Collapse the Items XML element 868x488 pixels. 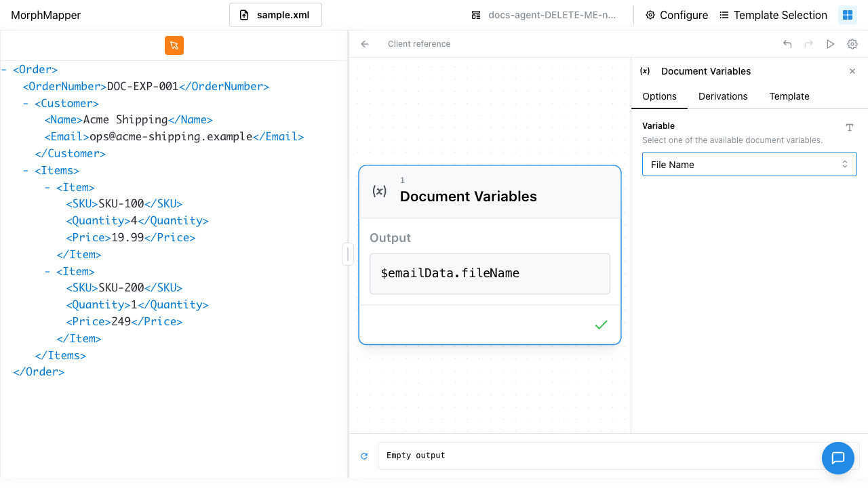(x=26, y=171)
